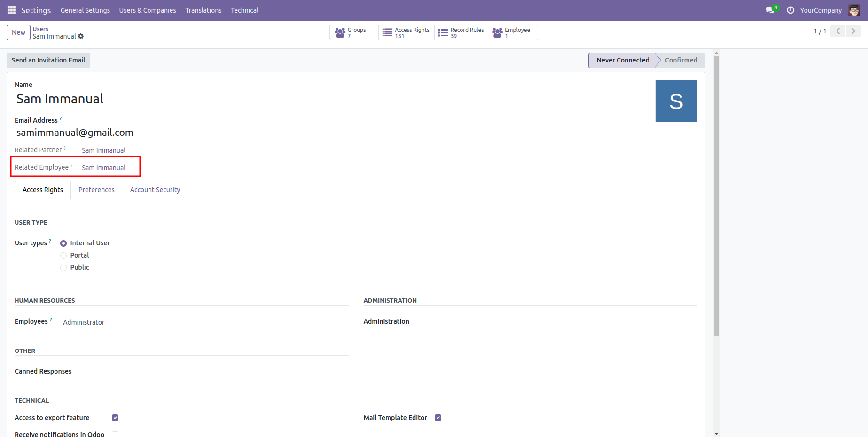Open the Employee stat button
868x437 pixels.
coord(513,32)
